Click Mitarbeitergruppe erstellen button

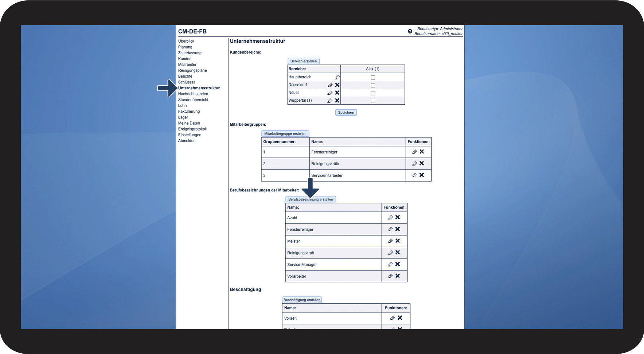pyautogui.click(x=285, y=134)
